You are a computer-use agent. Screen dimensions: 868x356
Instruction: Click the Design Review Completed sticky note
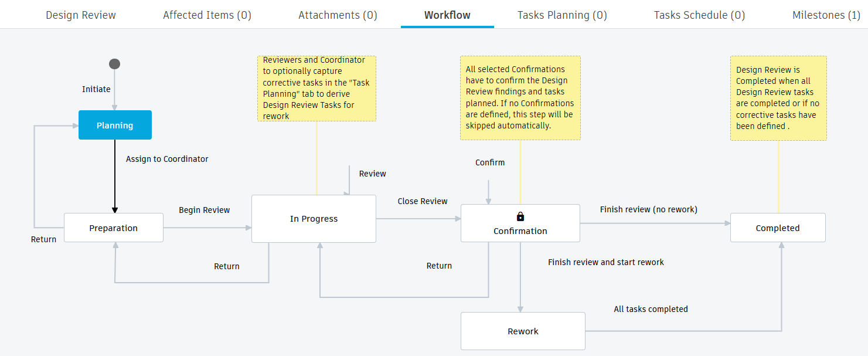click(778, 98)
